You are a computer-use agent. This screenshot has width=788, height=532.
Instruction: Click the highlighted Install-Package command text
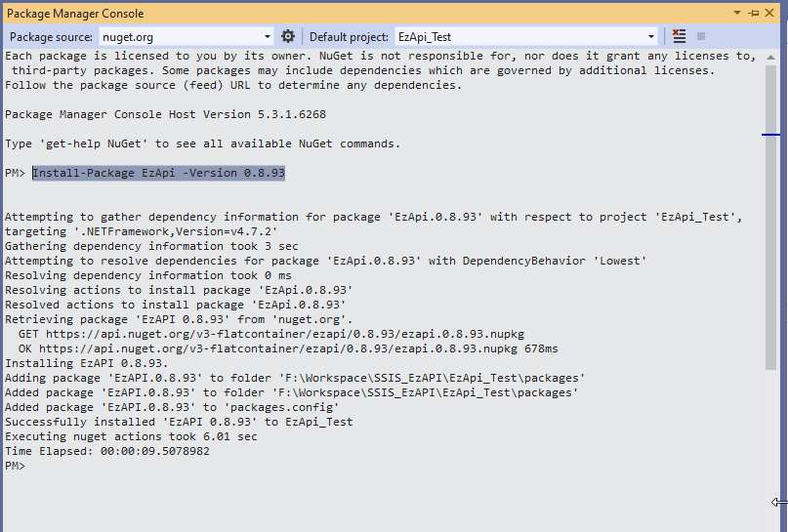pyautogui.click(x=158, y=173)
